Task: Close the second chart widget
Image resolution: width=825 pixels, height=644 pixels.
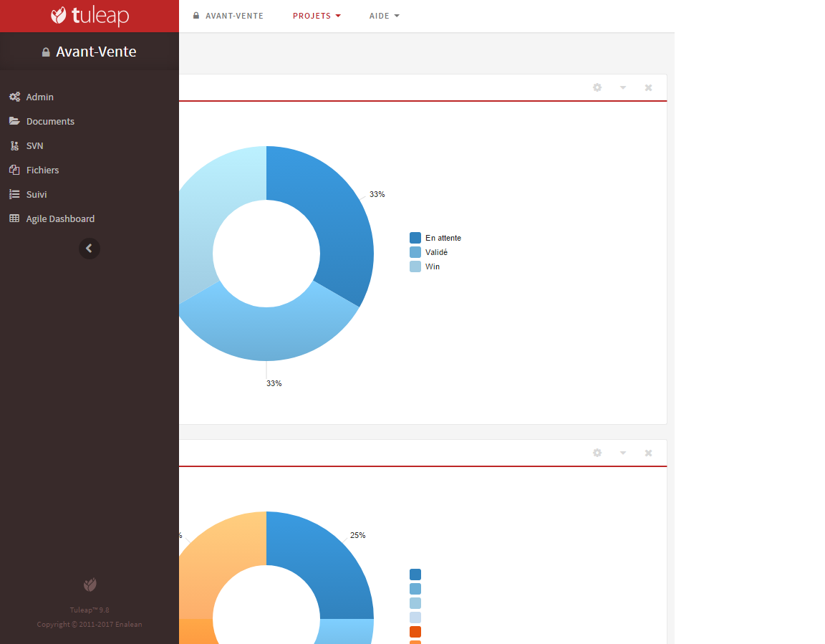Action: (x=648, y=453)
